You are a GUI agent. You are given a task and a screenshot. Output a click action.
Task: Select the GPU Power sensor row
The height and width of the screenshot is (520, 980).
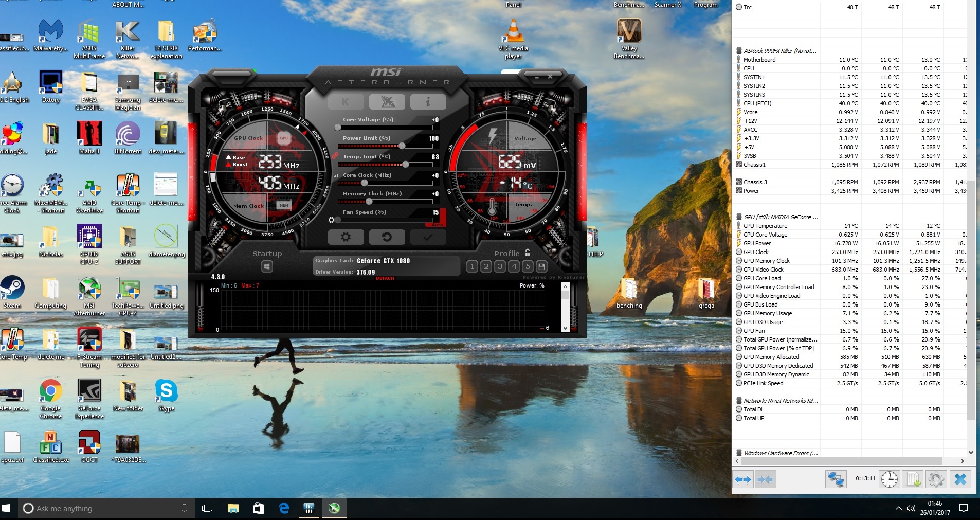(850, 243)
